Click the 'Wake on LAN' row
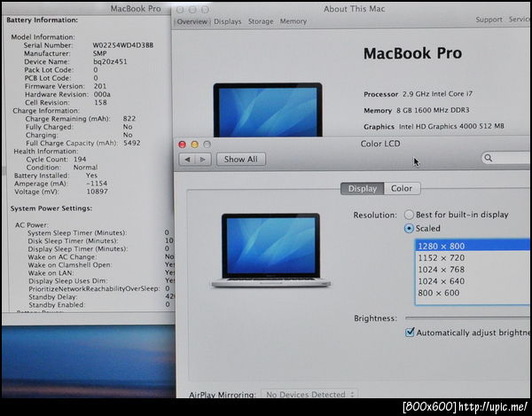Image resolution: width=532 pixels, height=416 pixels. tap(101, 273)
